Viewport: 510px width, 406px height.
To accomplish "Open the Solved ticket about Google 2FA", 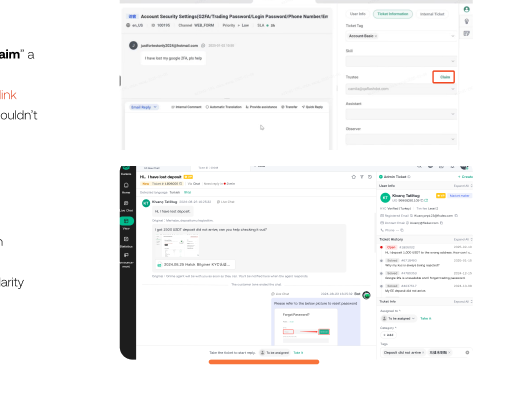I will (x=426, y=275).
